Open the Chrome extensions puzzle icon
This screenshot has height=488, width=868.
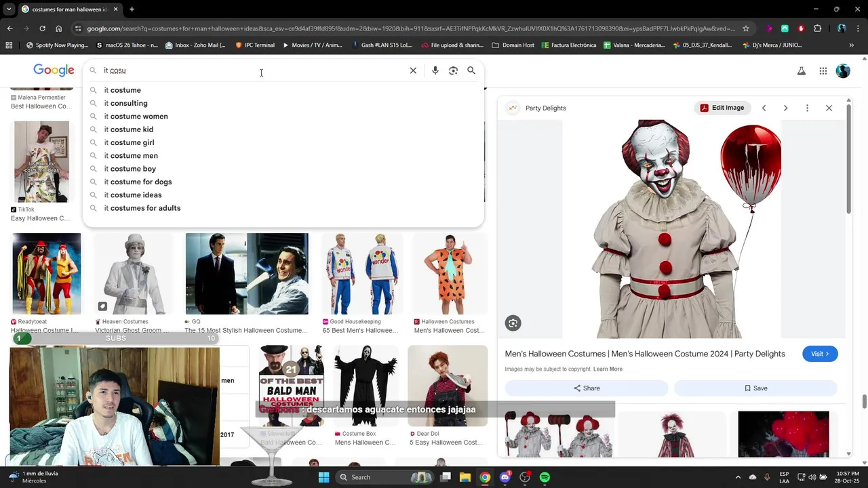pos(817,28)
